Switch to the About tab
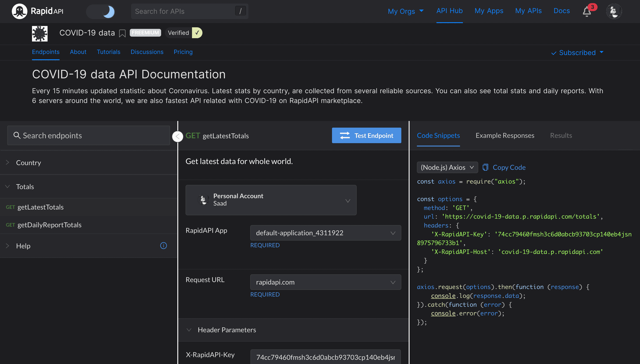Screen dimensions: 640x364 pos(78,52)
